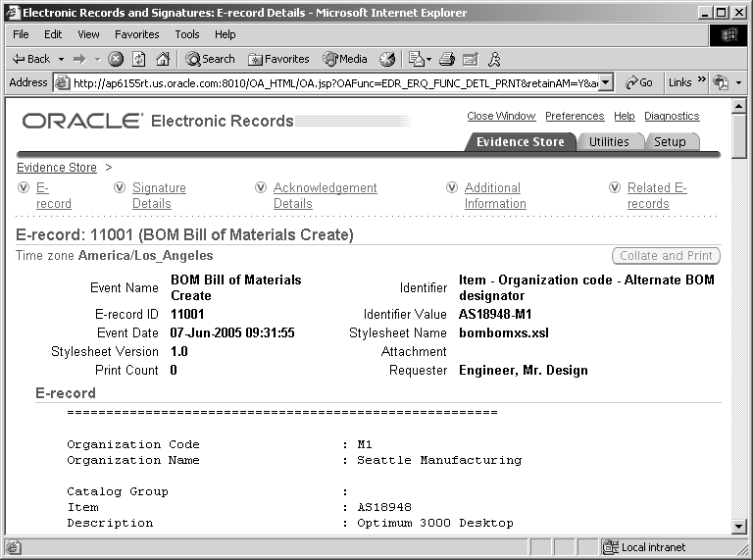Click the icon right of Links
This screenshot has width=753, height=560.
(721, 82)
